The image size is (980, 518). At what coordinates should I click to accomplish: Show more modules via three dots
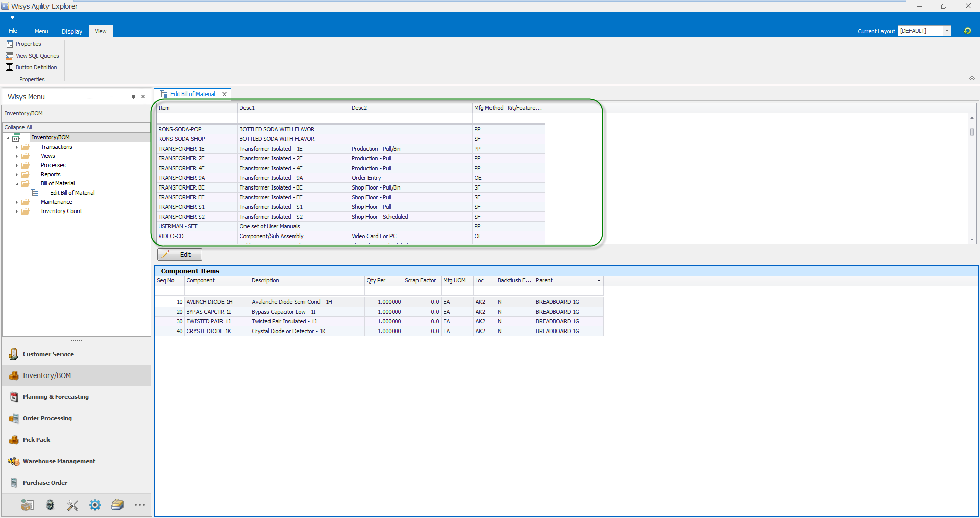coord(140,505)
